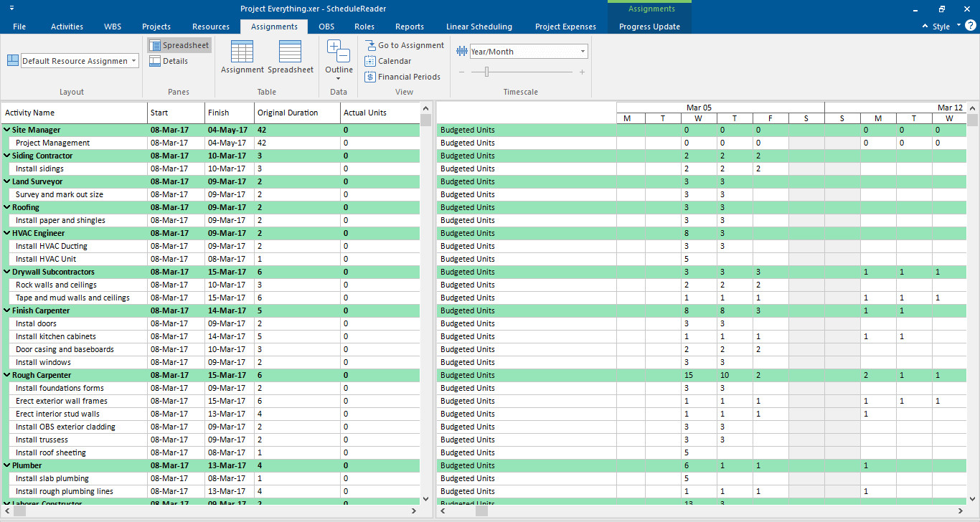Toggle the Spreadsheet pane on or off
The height and width of the screenshot is (522, 980).
[179, 45]
